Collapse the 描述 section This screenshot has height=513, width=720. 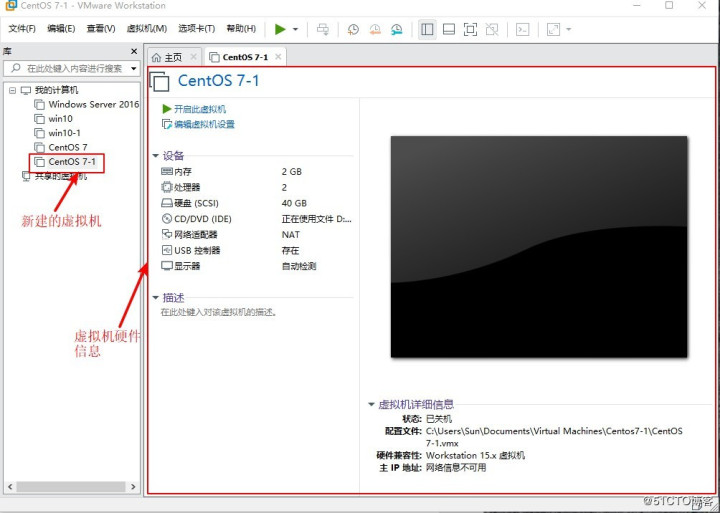pos(156,298)
